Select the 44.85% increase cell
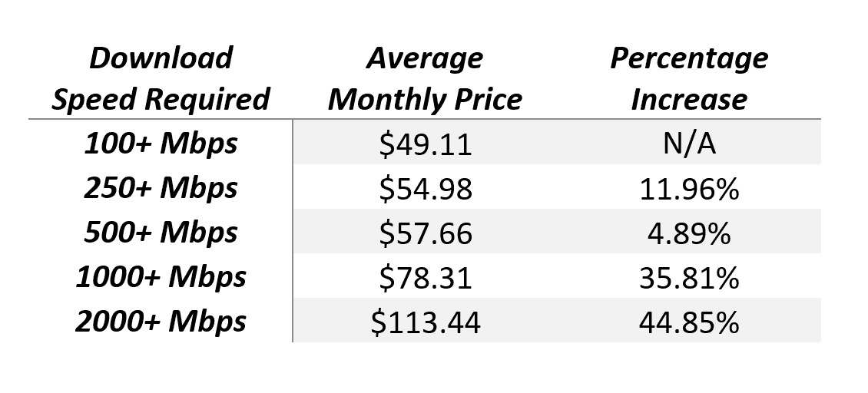Viewport: 868px width, 393px height. [x=688, y=322]
